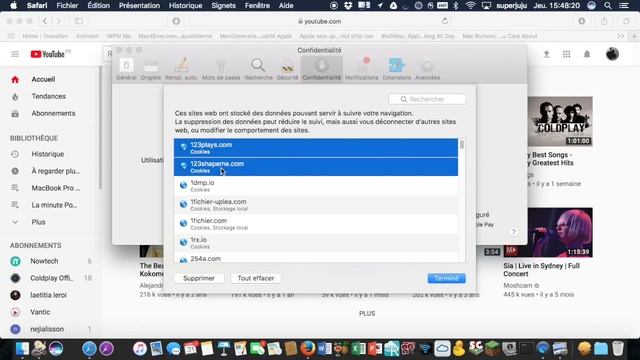Open the Notifications preferences icon
The height and width of the screenshot is (360, 640).
362,69
